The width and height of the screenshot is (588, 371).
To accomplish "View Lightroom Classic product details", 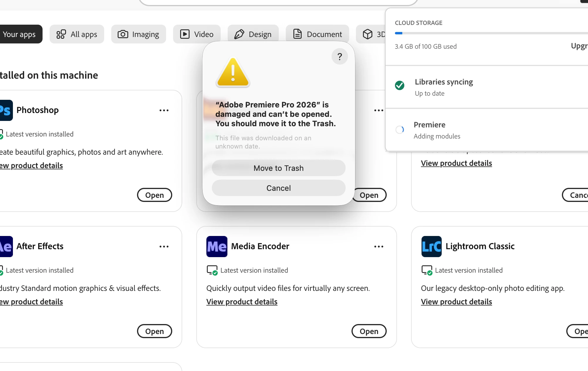I will (x=457, y=302).
